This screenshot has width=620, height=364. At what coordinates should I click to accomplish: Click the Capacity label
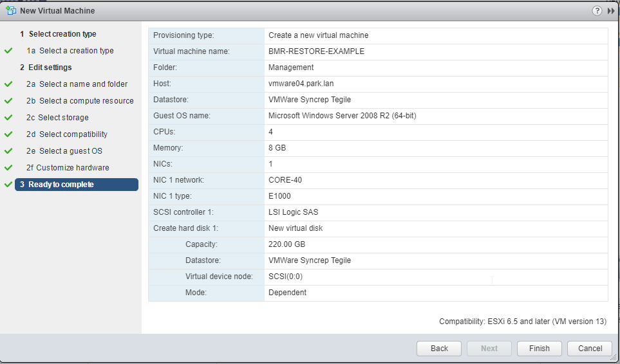click(202, 244)
